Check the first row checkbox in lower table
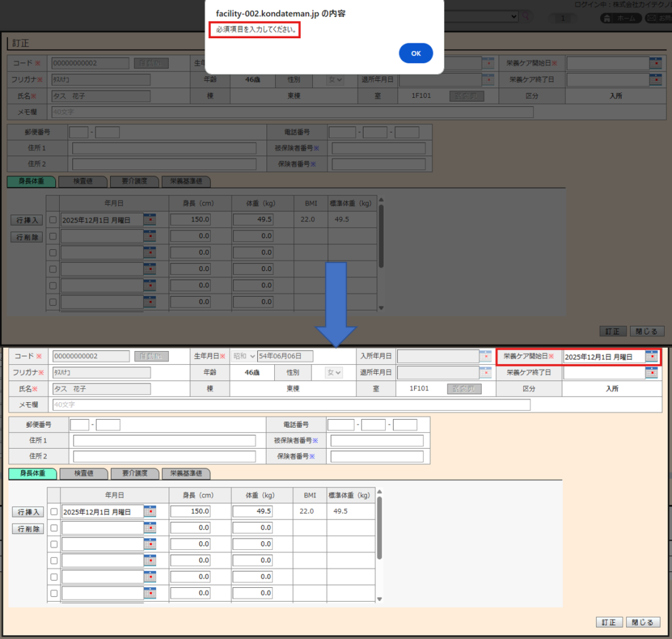Viewport: 672px width, 639px height. pyautogui.click(x=54, y=512)
